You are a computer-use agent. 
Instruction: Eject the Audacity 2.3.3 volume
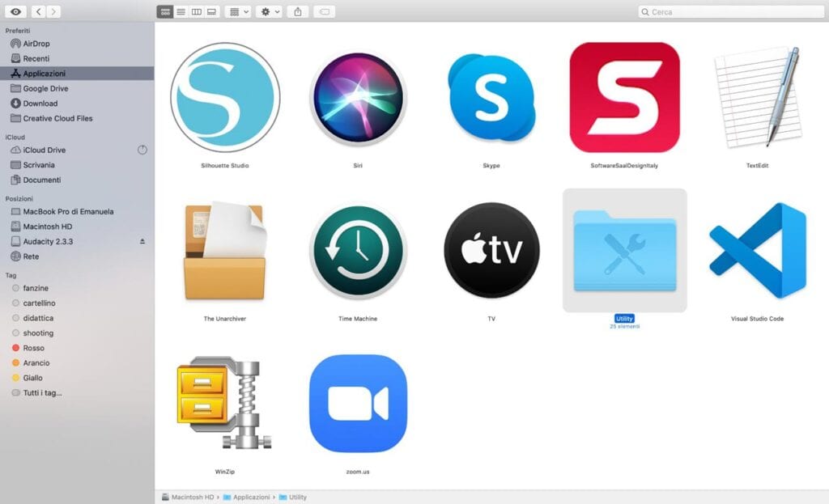point(142,241)
